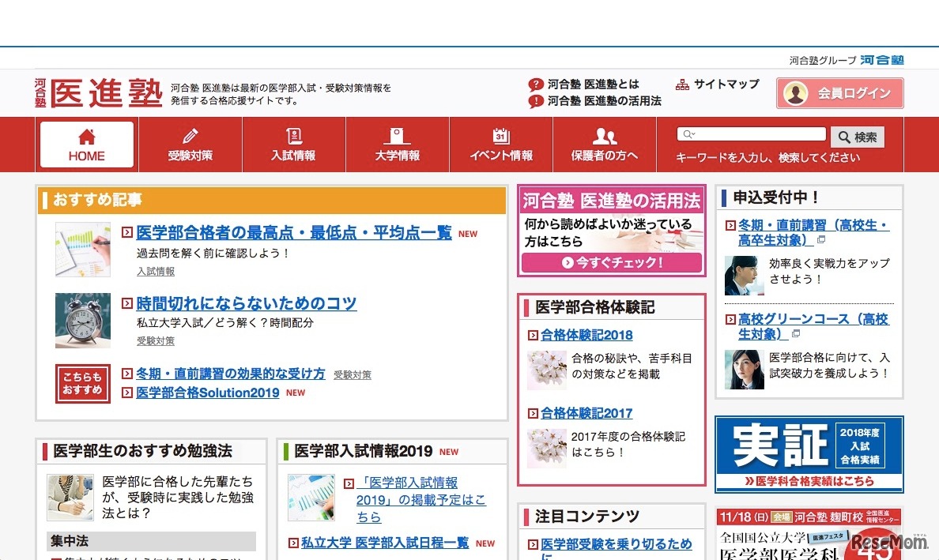
Task: Click the avatar on 会員ログイン button
Action: [795, 93]
